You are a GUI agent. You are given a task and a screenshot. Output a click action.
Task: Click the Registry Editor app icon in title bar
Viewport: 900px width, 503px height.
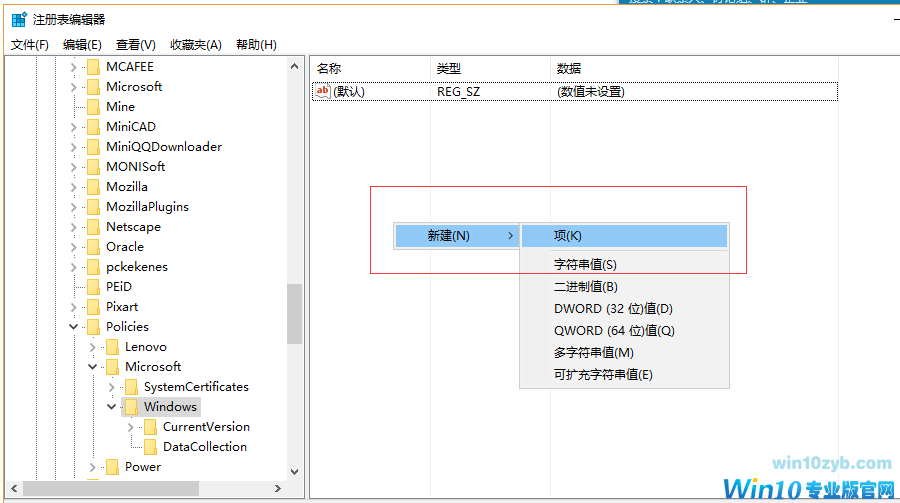tap(19, 20)
